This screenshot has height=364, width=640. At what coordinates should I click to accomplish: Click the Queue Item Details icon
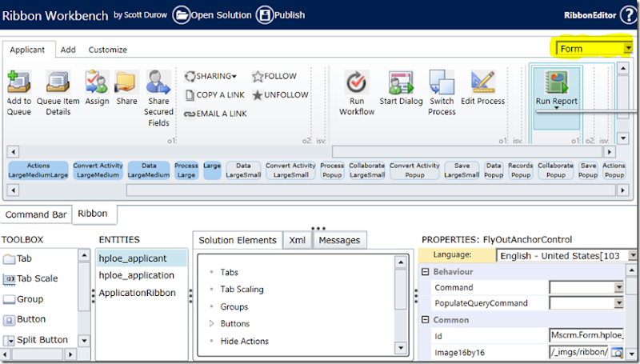point(58,82)
